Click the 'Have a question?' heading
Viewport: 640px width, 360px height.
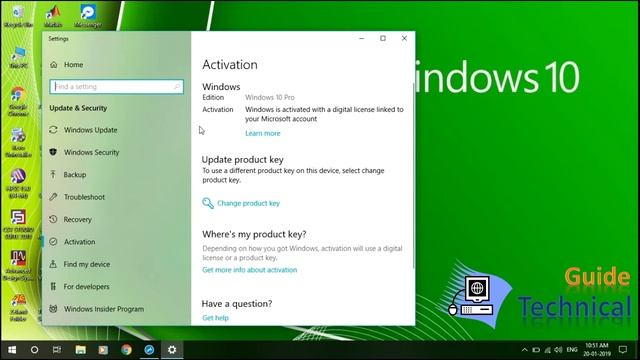pyautogui.click(x=237, y=304)
